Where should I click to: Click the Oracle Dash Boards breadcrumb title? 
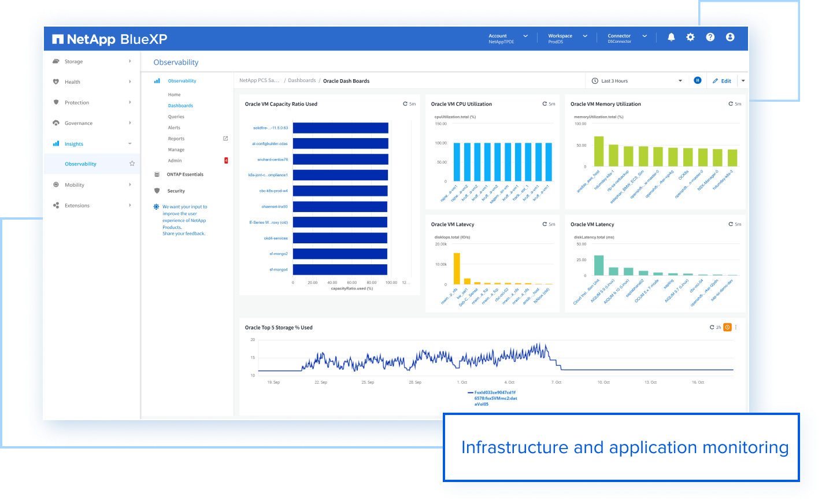346,81
